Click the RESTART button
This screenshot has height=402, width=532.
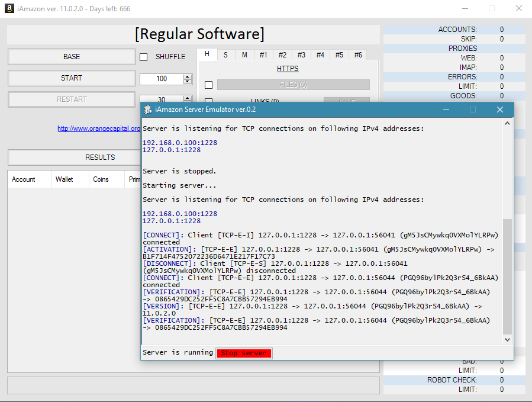pos(72,99)
